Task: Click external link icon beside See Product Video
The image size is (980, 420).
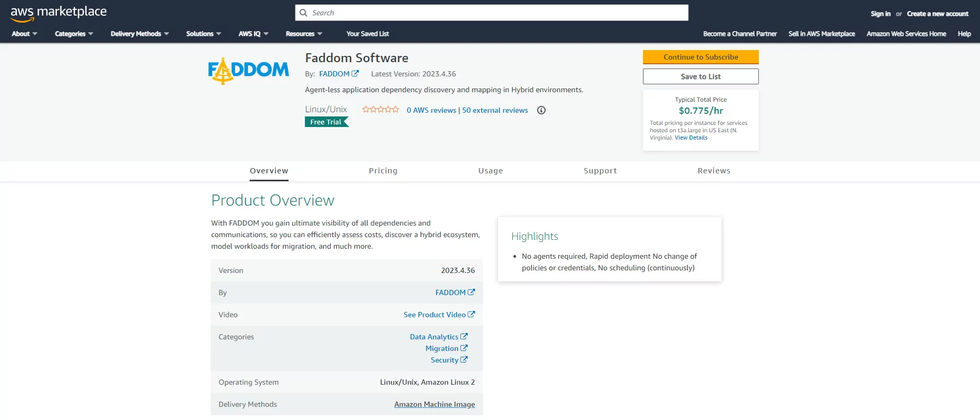Action: pos(471,314)
